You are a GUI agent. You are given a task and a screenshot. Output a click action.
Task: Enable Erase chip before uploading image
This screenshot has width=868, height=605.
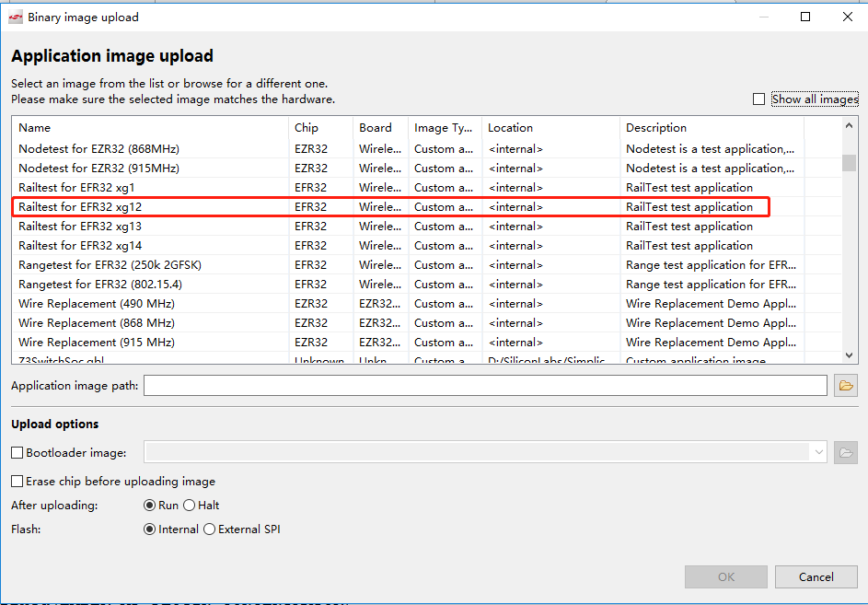[17, 481]
